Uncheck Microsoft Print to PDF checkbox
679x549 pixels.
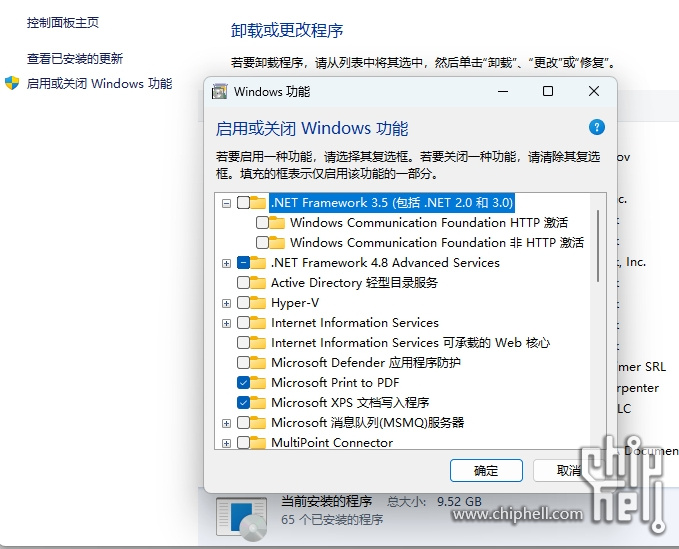243,382
